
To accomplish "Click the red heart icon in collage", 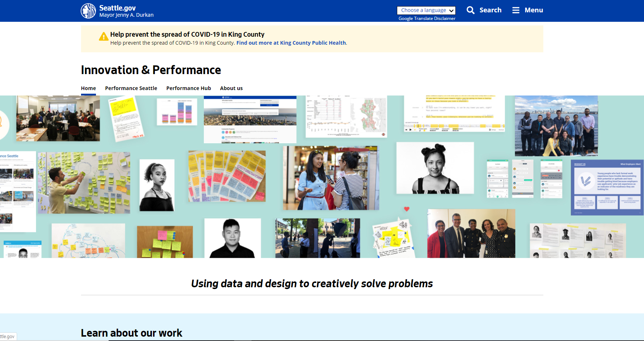I will click(x=407, y=209).
